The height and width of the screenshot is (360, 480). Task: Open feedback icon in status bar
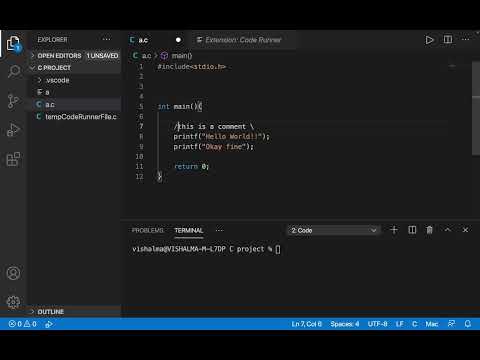pos(451,324)
